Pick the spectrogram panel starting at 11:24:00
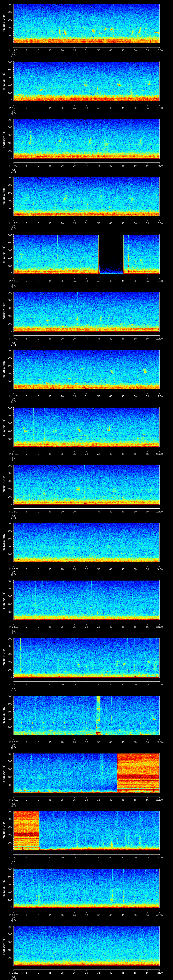Viewport: 173px width, 980px height. click(x=87, y=600)
